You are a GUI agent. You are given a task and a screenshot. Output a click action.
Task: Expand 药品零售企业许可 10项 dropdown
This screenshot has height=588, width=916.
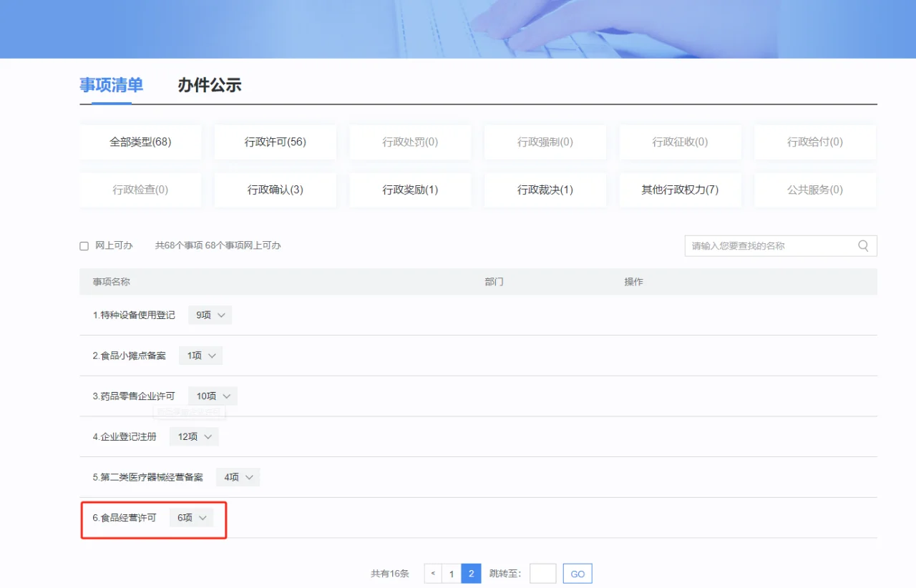213,396
